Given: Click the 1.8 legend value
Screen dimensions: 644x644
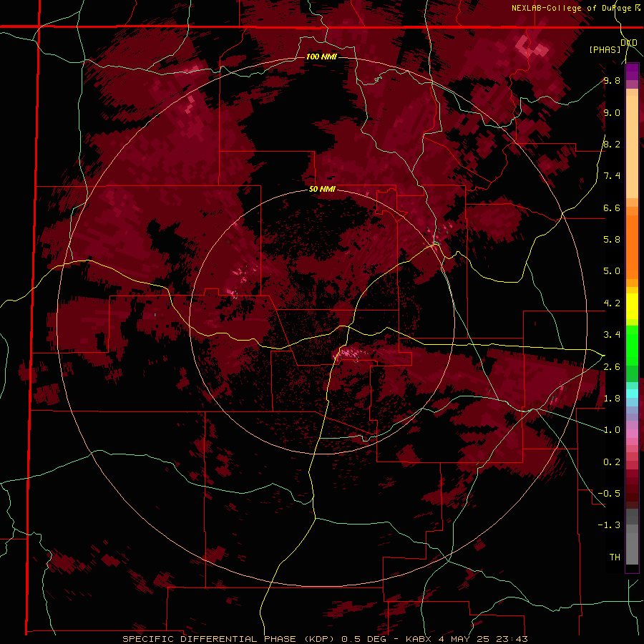Looking at the screenshot, I should [x=612, y=399].
